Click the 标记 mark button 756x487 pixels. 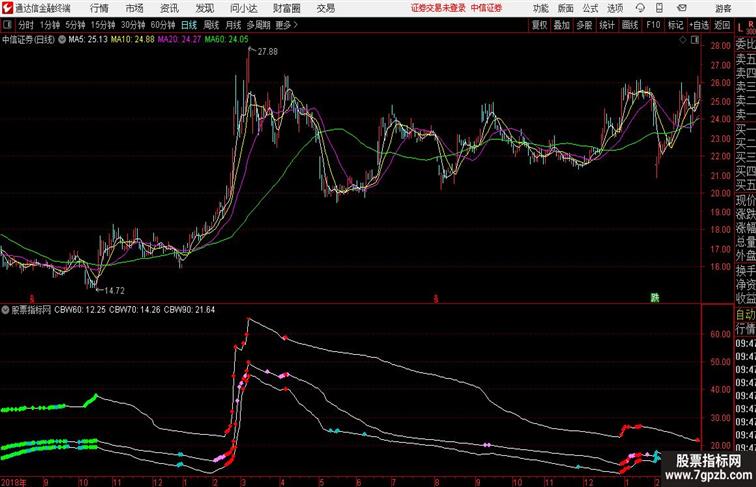(x=675, y=25)
